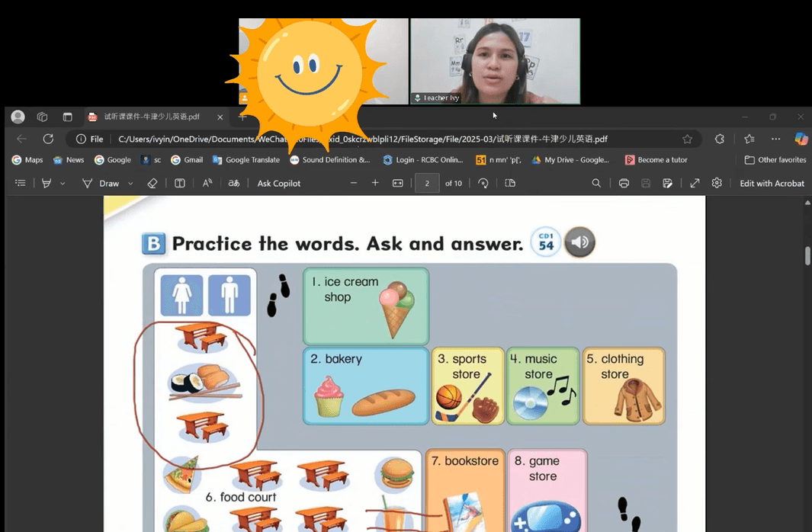Screen dimensions: 812x532
Task: Open the Favorites list icon
Action: click(x=749, y=139)
